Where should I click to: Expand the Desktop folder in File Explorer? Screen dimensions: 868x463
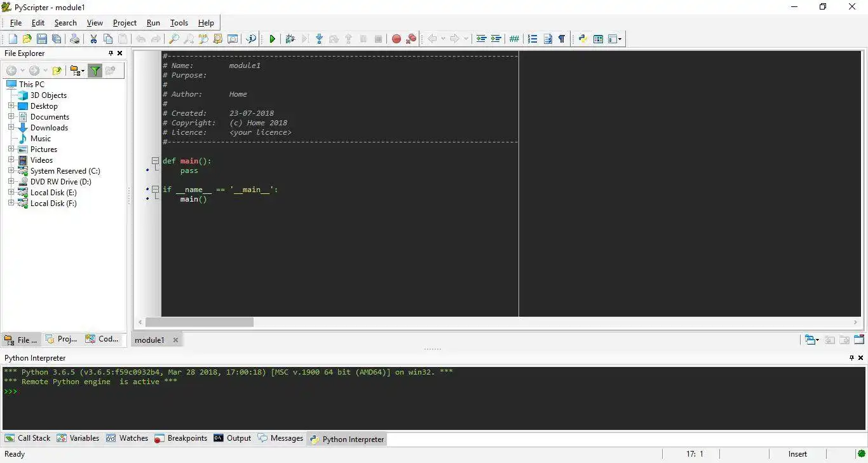tap(11, 106)
